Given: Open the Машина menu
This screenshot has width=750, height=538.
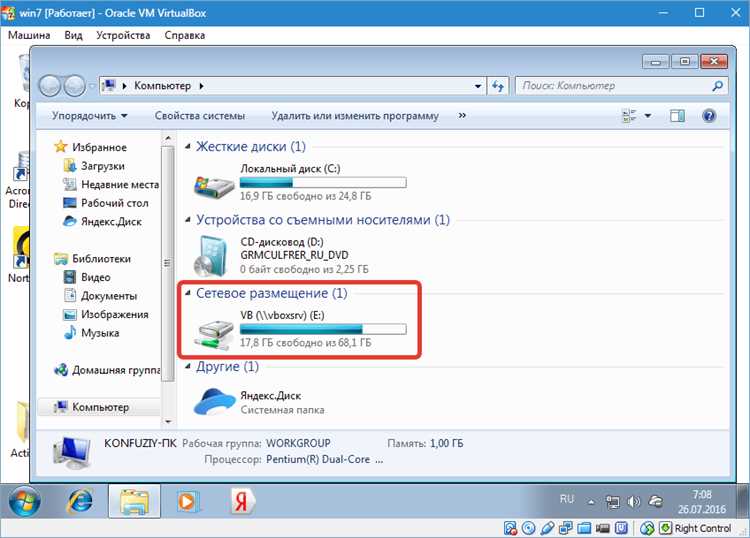Looking at the screenshot, I should 29,35.
